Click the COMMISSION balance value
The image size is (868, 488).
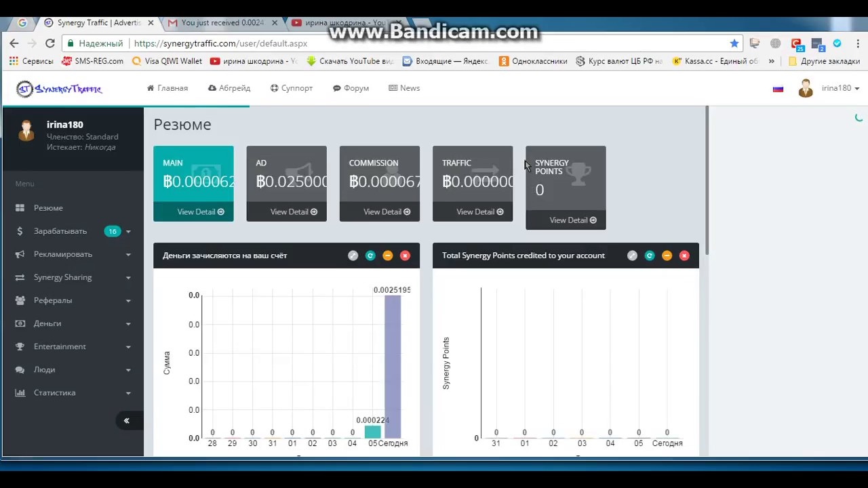[384, 182]
